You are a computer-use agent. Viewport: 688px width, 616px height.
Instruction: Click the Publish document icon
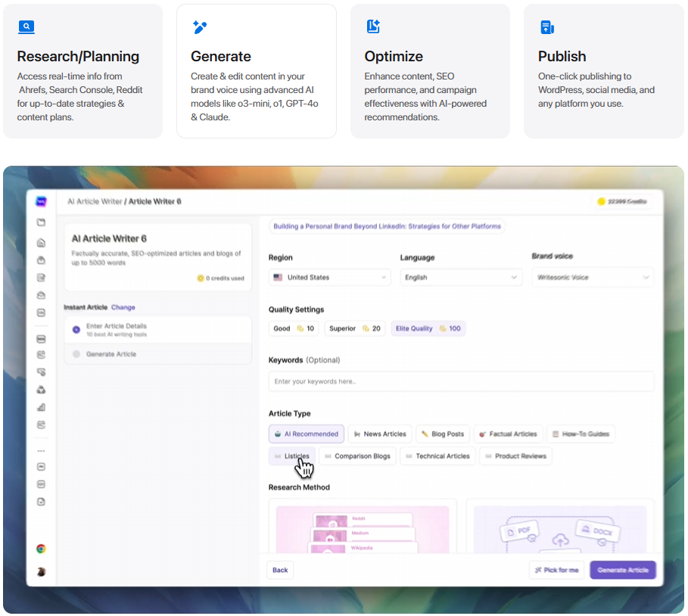pyautogui.click(x=547, y=27)
